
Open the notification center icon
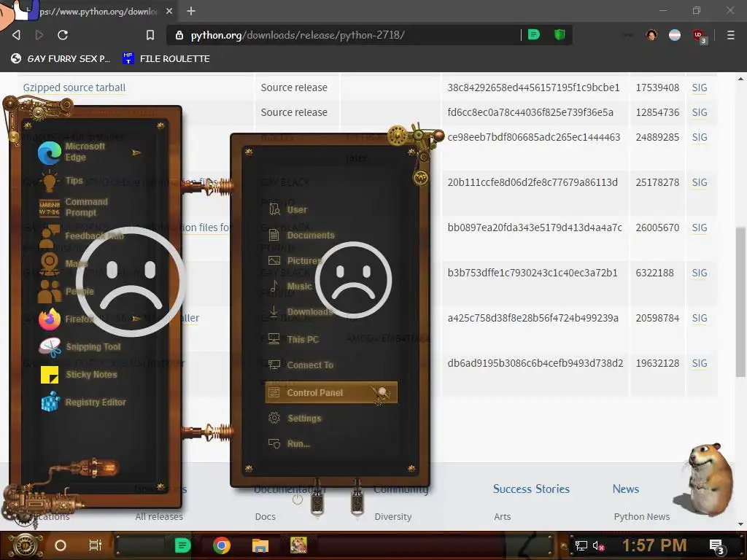716,547
